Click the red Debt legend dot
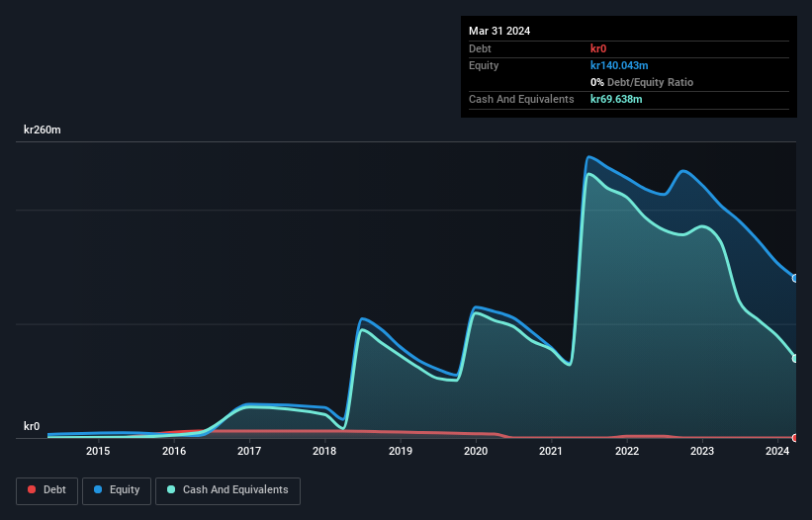 (x=32, y=489)
